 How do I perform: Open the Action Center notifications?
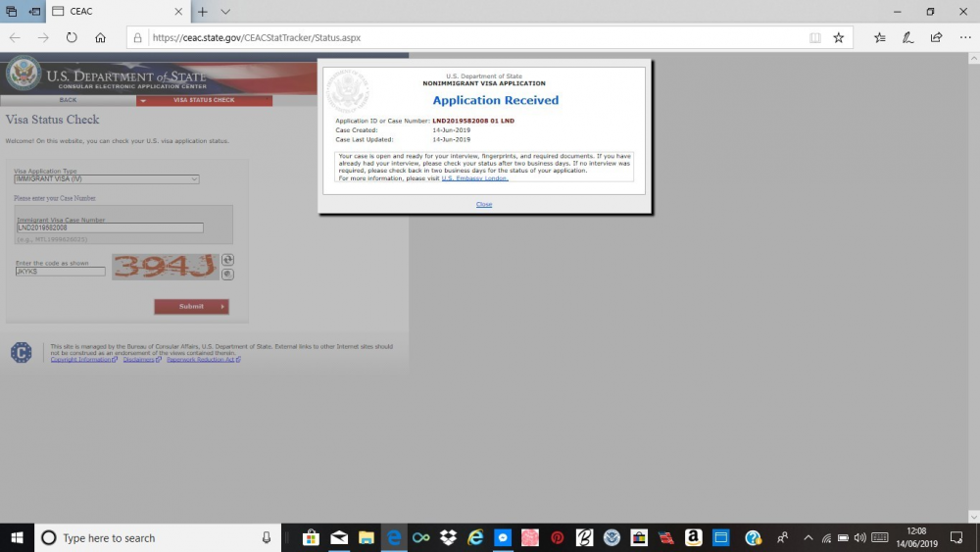pos(956,537)
